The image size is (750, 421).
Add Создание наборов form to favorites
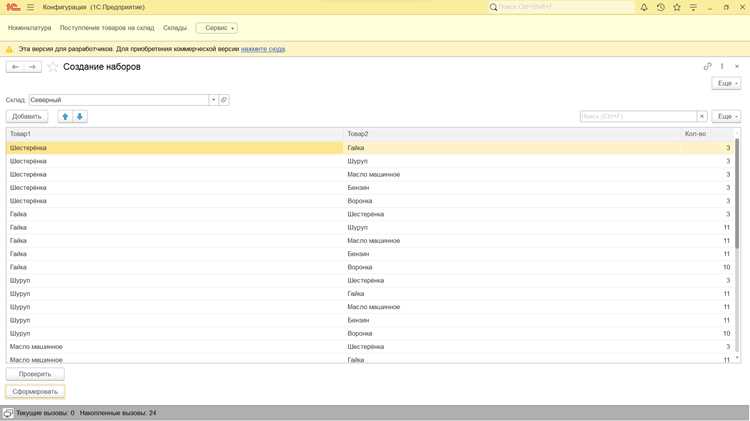coord(53,67)
